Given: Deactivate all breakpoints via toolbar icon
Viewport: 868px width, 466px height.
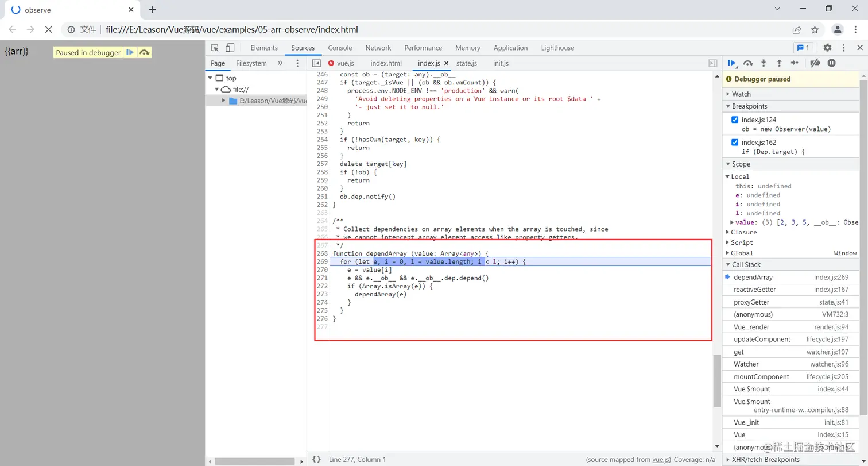Looking at the screenshot, I should pos(815,63).
